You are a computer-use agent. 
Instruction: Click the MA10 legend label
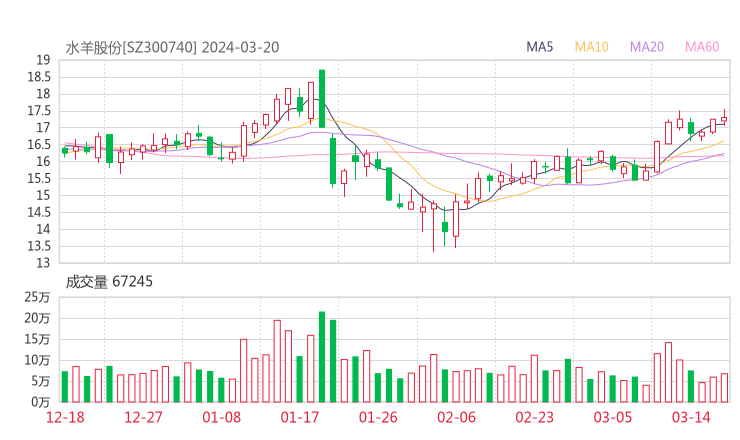pos(591,47)
